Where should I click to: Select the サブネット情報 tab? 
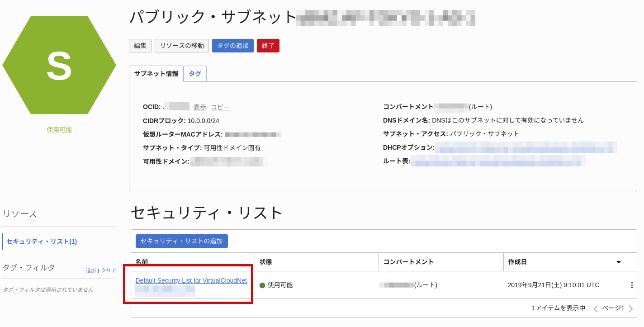coord(156,73)
